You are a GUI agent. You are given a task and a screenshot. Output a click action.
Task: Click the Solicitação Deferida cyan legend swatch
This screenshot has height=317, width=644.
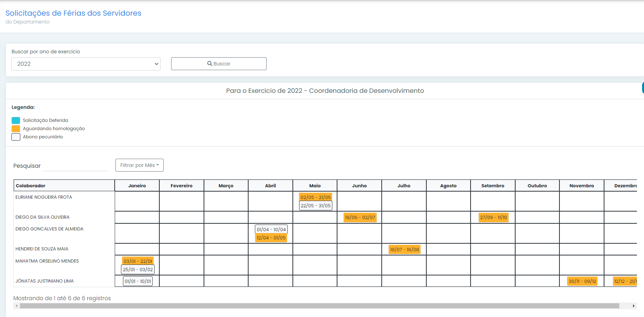point(16,120)
